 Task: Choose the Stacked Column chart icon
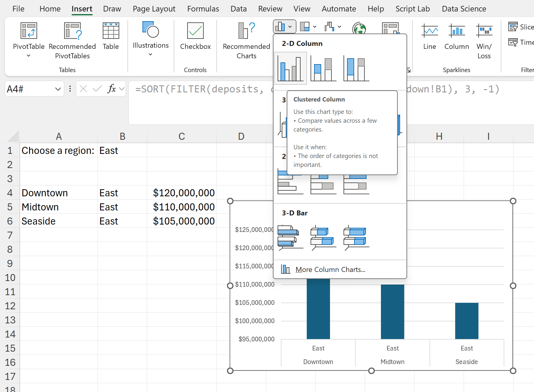coord(323,69)
